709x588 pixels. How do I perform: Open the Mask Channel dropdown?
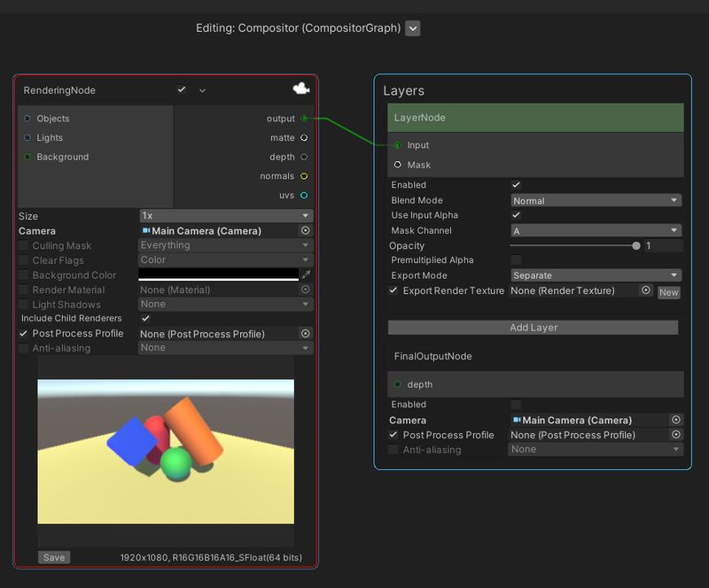tap(595, 230)
